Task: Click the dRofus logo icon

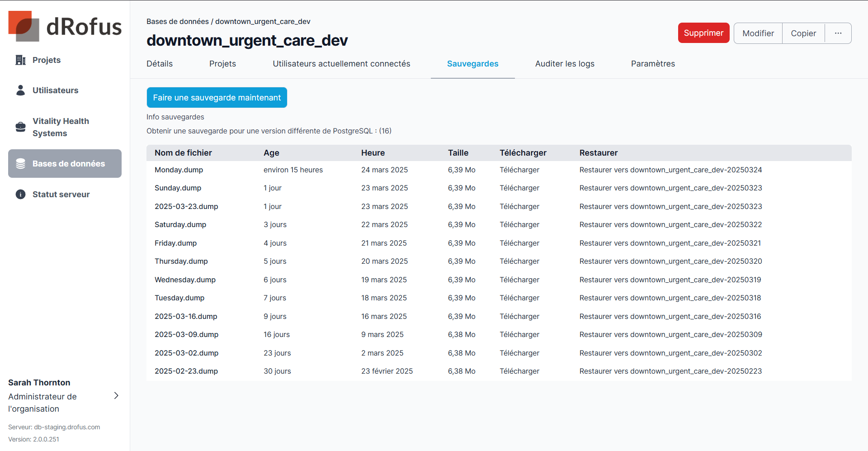Action: 24,26
